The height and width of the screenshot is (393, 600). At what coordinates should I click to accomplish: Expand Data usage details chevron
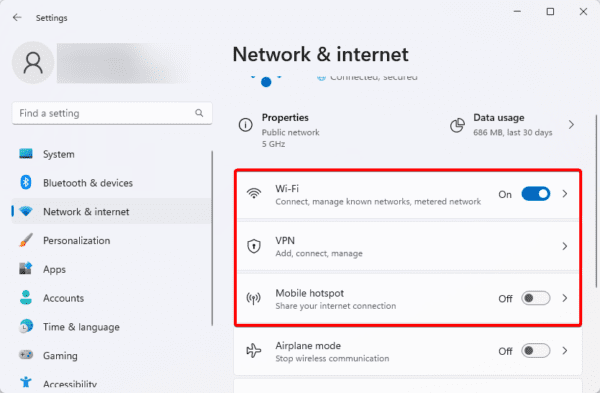tap(571, 125)
